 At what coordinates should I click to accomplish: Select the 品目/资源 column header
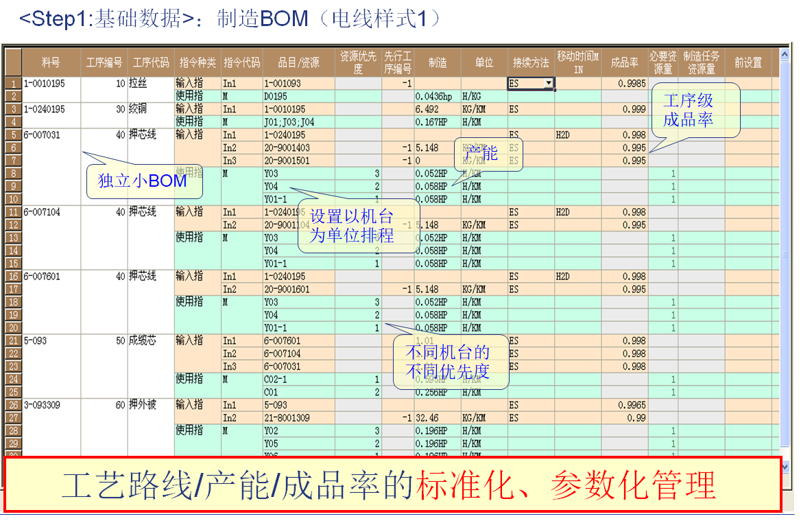coord(298,62)
